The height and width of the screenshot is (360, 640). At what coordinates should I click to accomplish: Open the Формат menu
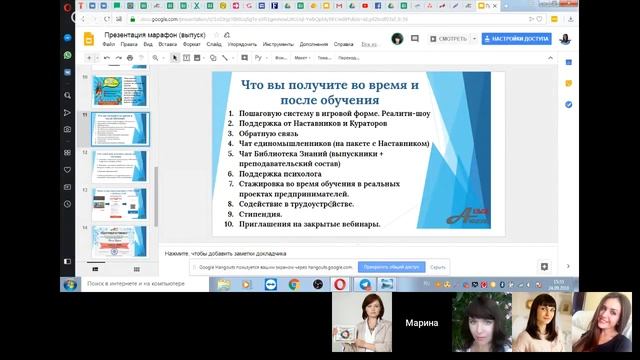(x=191, y=44)
